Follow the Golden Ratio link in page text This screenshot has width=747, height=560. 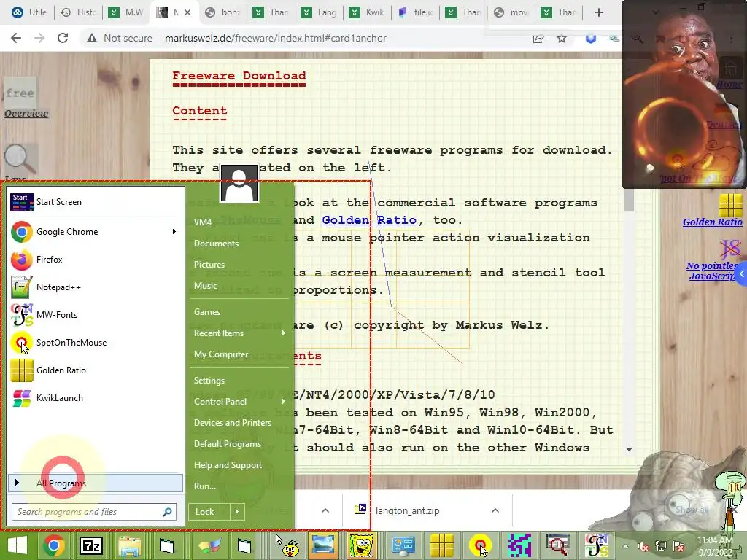pyautogui.click(x=368, y=220)
